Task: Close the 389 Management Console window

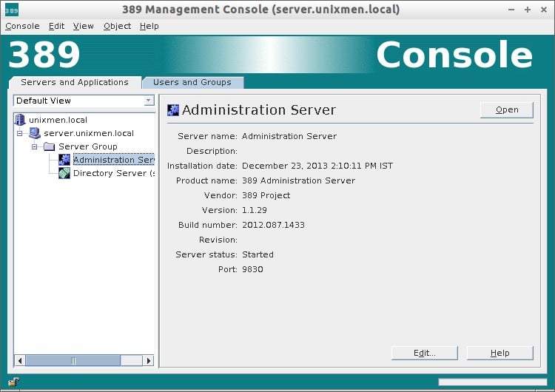Action: coord(544,10)
